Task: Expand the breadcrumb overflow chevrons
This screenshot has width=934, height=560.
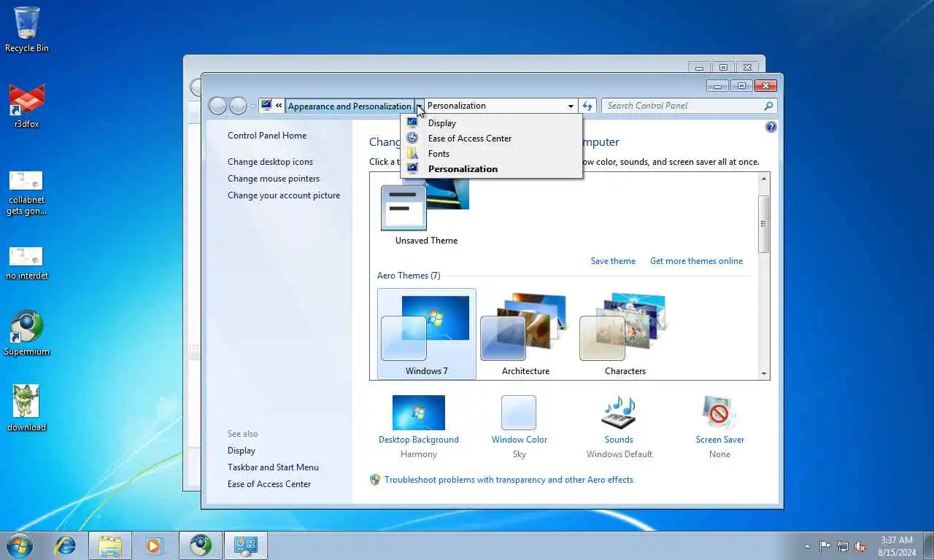Action: pos(279,106)
